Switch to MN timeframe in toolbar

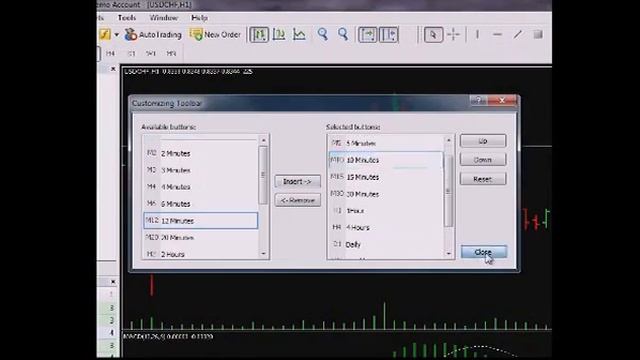(171, 53)
